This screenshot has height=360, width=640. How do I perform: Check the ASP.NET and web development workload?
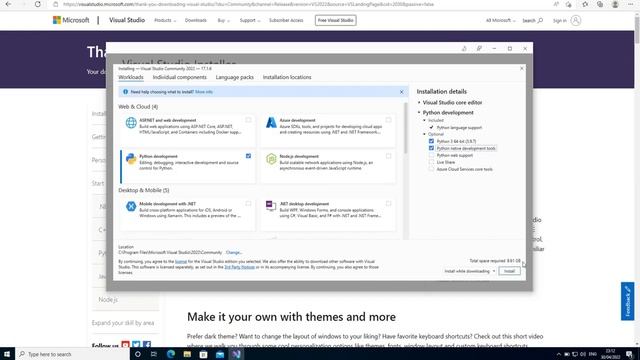pyautogui.click(x=248, y=120)
